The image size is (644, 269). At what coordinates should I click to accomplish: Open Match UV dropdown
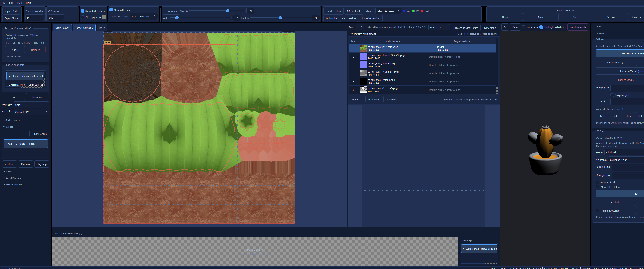[x=439, y=27]
